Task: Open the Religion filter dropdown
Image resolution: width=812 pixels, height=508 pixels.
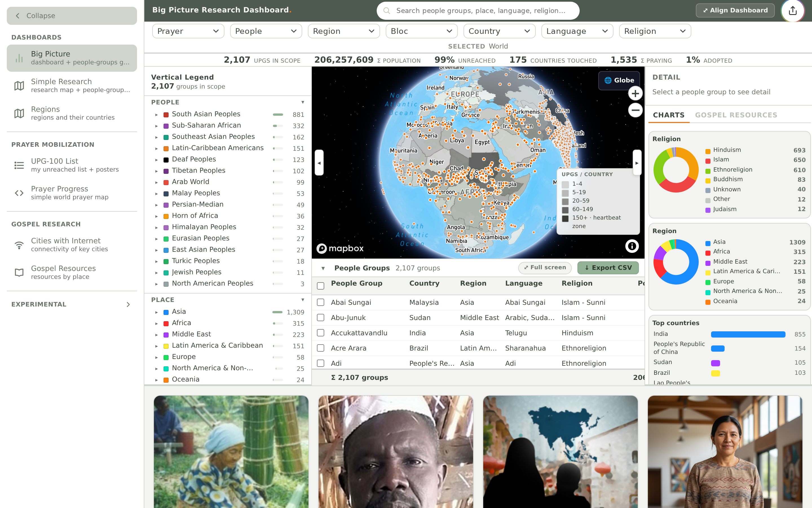Action: click(655, 31)
